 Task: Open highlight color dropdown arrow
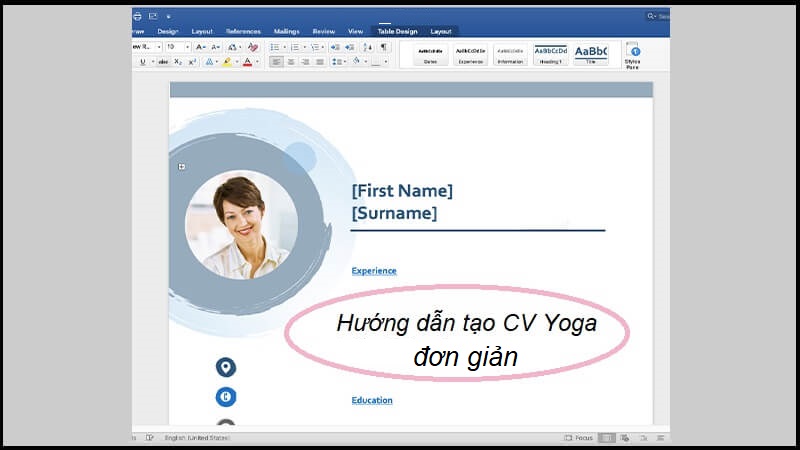point(237,62)
